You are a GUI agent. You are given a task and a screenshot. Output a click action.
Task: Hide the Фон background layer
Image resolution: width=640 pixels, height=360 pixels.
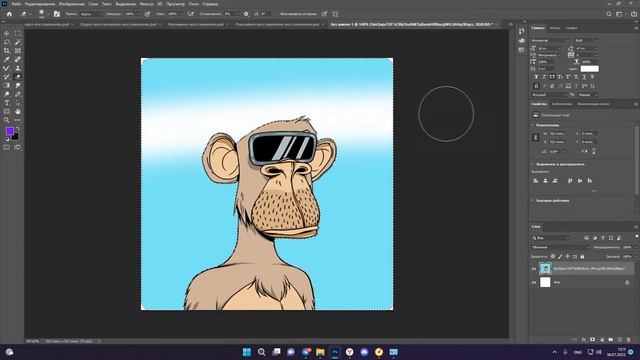[x=533, y=282]
